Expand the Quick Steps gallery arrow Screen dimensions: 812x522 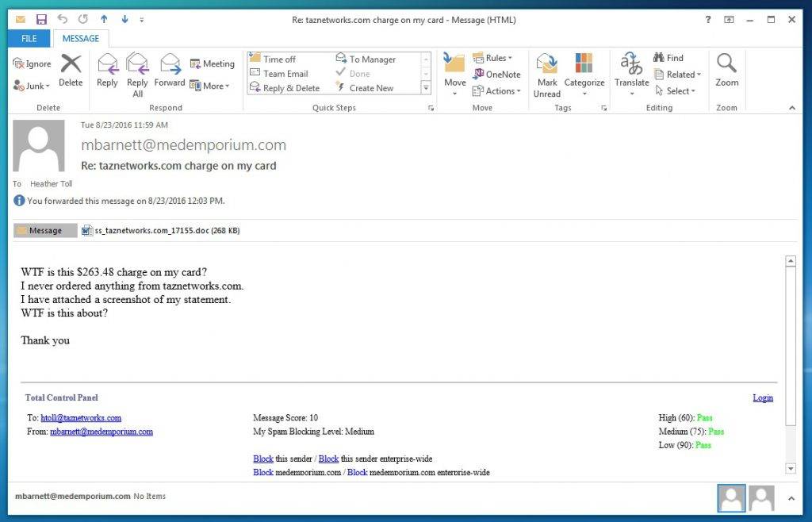[426, 88]
